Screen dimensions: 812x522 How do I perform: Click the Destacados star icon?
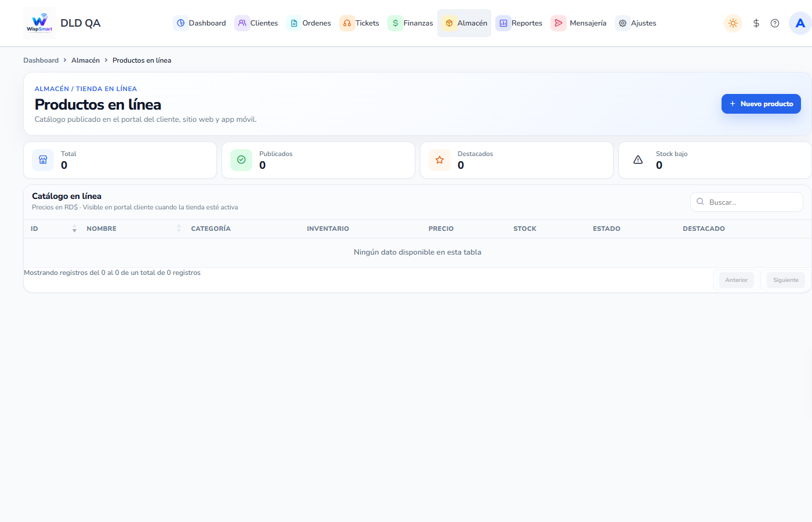pyautogui.click(x=440, y=160)
